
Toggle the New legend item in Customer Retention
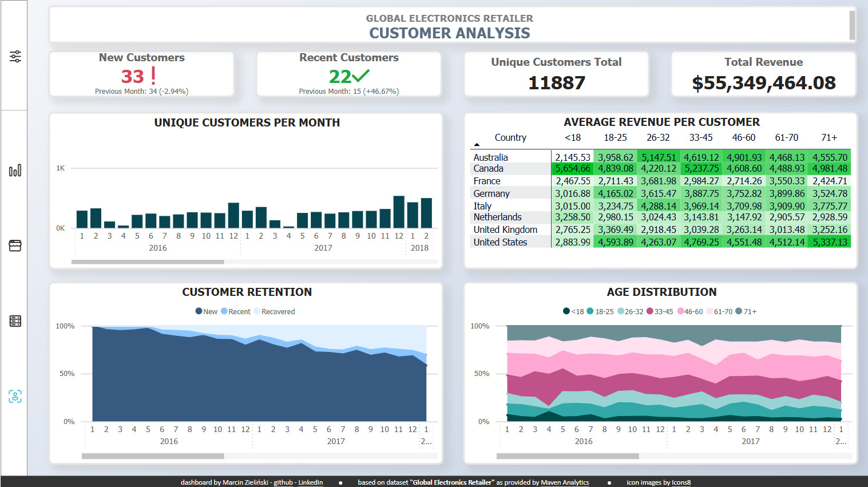pos(207,311)
